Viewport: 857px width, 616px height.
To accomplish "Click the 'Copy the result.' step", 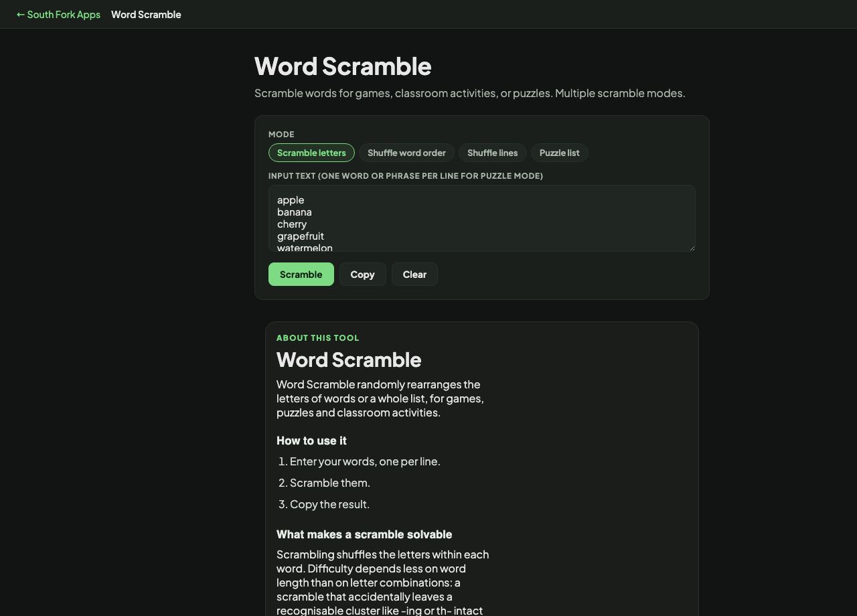I will 329,504.
